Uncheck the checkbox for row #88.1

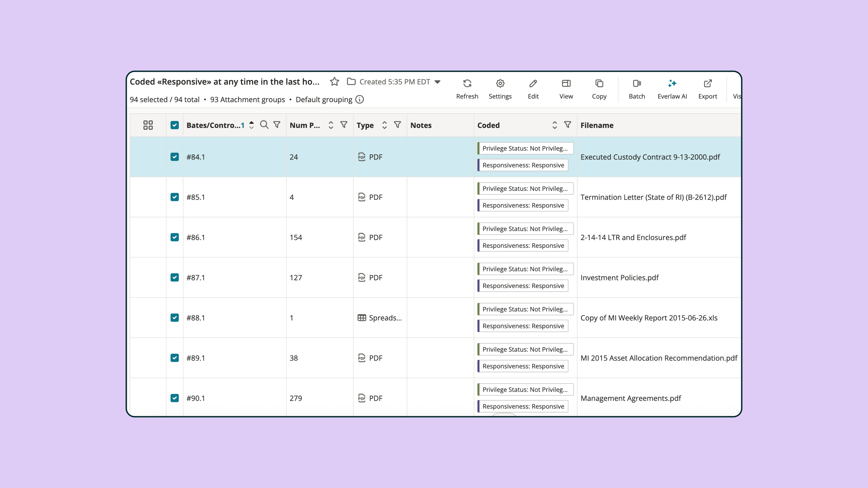coord(175,318)
